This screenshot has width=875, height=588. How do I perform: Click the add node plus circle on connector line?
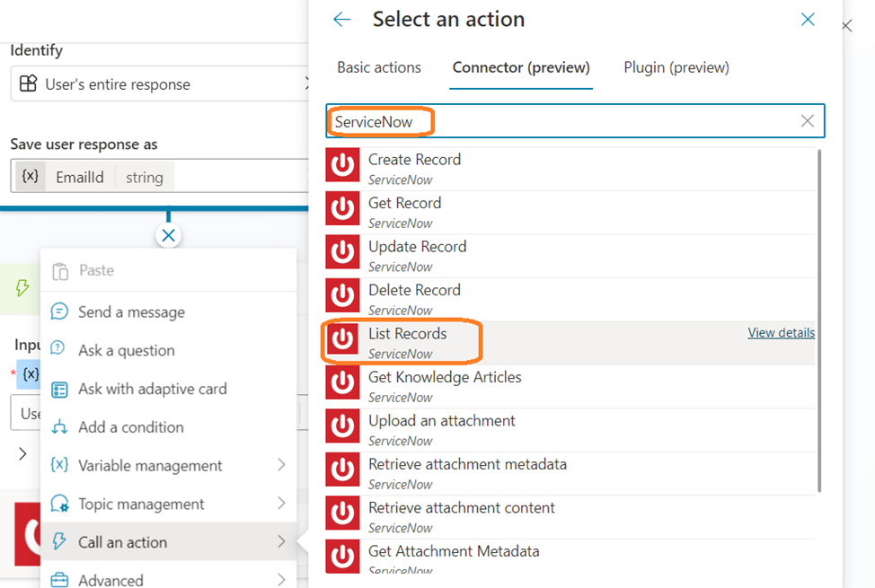pyautogui.click(x=168, y=236)
